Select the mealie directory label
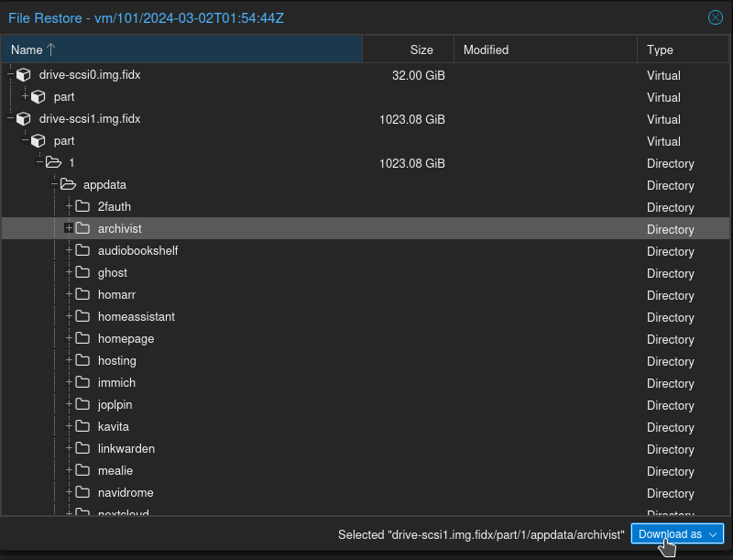733x560 pixels. coord(115,471)
